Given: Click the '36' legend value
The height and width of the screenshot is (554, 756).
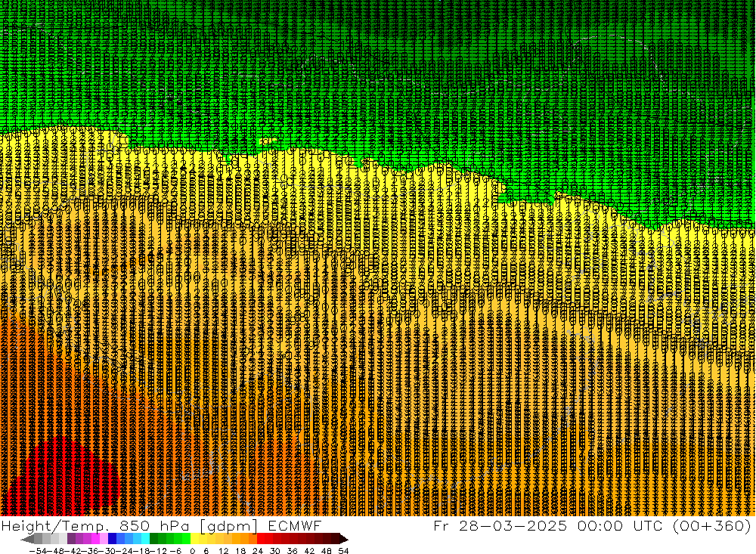Looking at the screenshot, I should point(292,551).
